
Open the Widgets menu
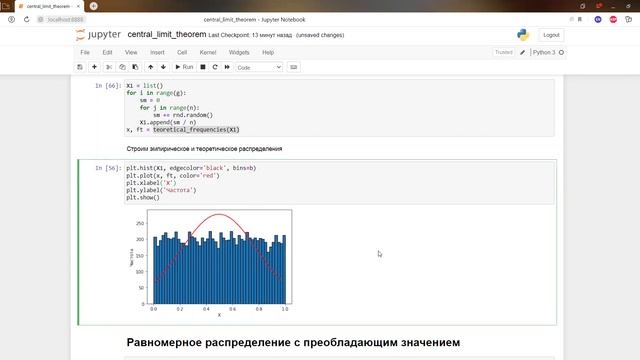tap(239, 52)
